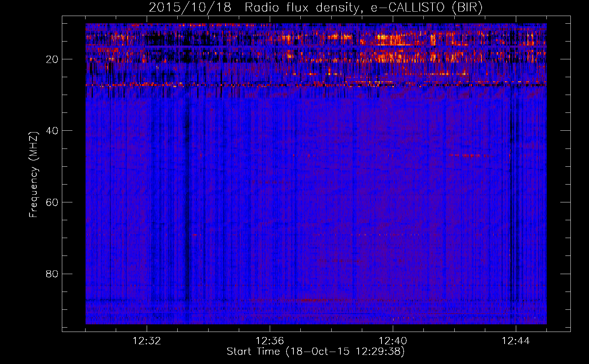Click the date "2015/10/18" in the title
This screenshot has height=364, width=589.
190,7
